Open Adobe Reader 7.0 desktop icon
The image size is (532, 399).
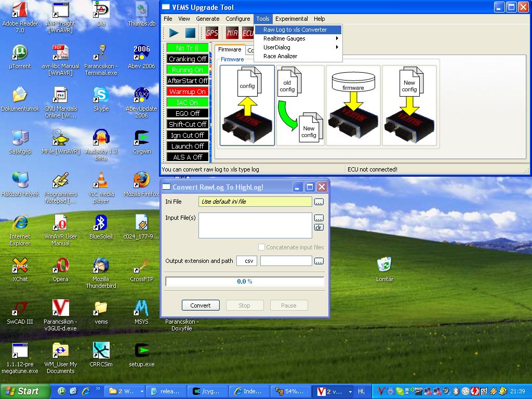point(20,18)
